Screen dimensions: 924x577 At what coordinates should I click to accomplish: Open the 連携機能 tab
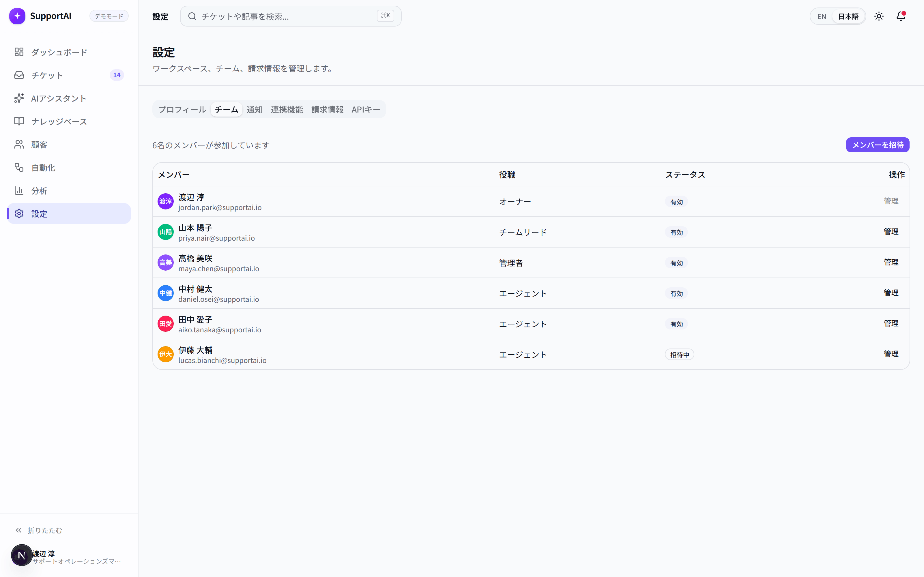(287, 110)
